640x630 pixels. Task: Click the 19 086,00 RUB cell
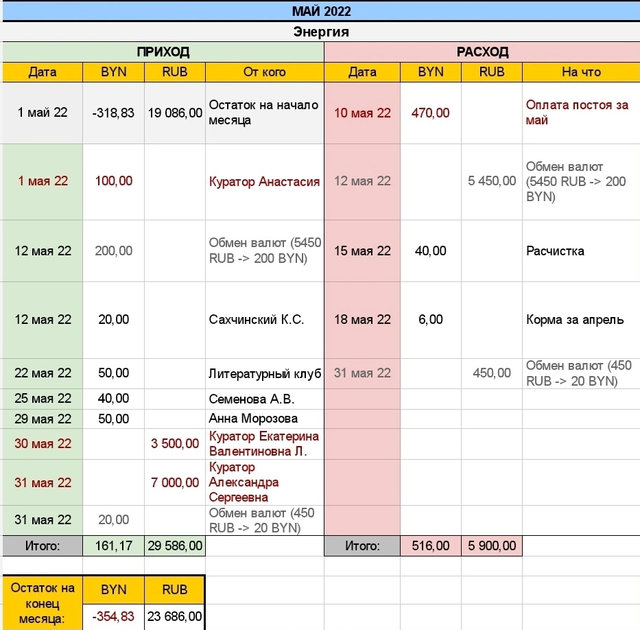click(x=175, y=112)
